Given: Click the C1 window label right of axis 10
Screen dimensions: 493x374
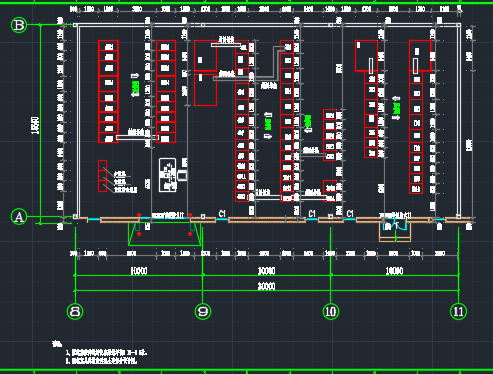Looking at the screenshot, I should coord(350,213).
